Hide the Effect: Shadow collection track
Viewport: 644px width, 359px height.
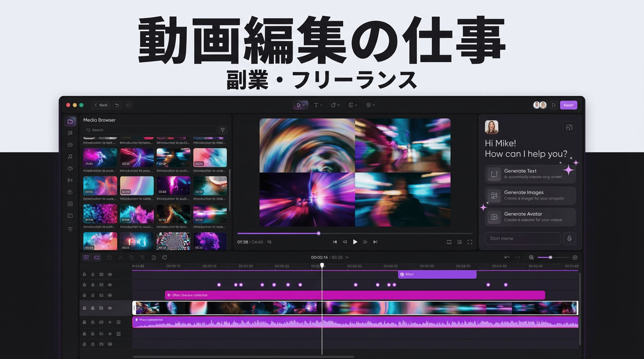point(110,295)
